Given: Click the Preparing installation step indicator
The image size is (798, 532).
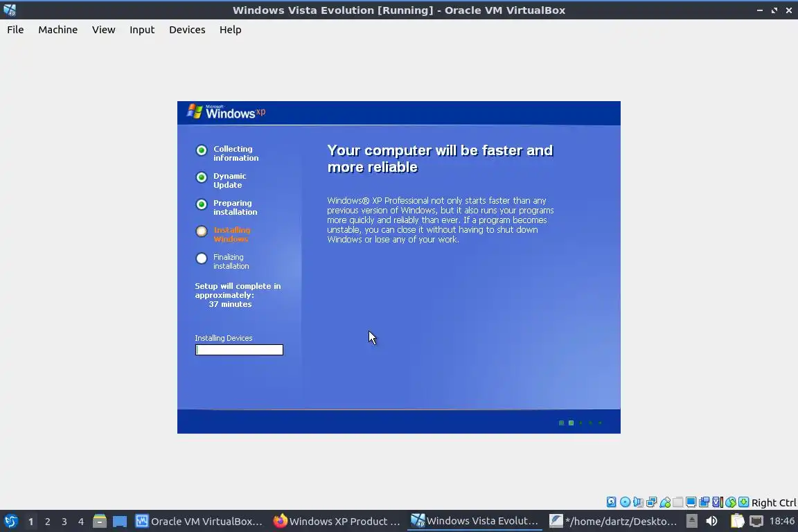Looking at the screenshot, I should click(x=202, y=204).
